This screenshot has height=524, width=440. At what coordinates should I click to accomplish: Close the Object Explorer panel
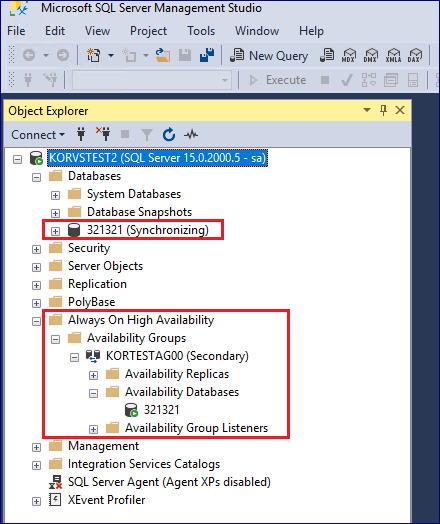pyautogui.click(x=400, y=110)
